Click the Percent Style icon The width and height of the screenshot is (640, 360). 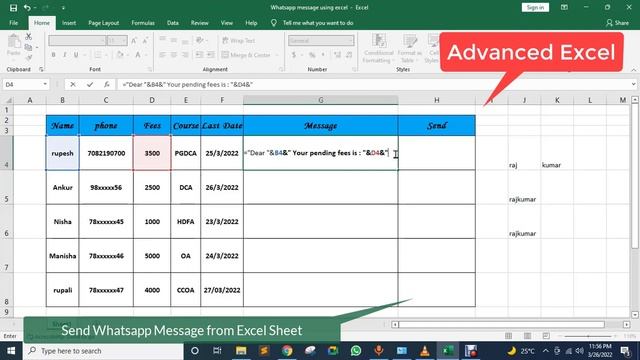coord(312,55)
